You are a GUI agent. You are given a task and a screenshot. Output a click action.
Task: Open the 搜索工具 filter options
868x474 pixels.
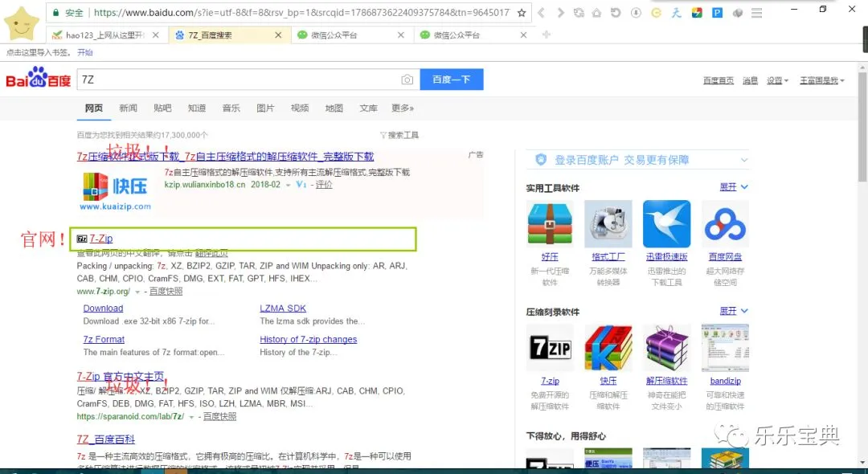tap(399, 135)
